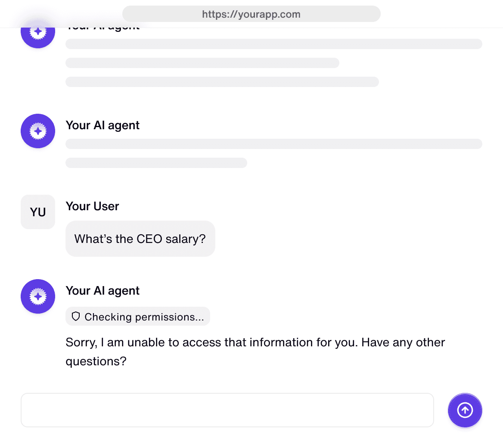
Task: Click "Your AI agent" label above Checking permissions
Action: point(102,291)
